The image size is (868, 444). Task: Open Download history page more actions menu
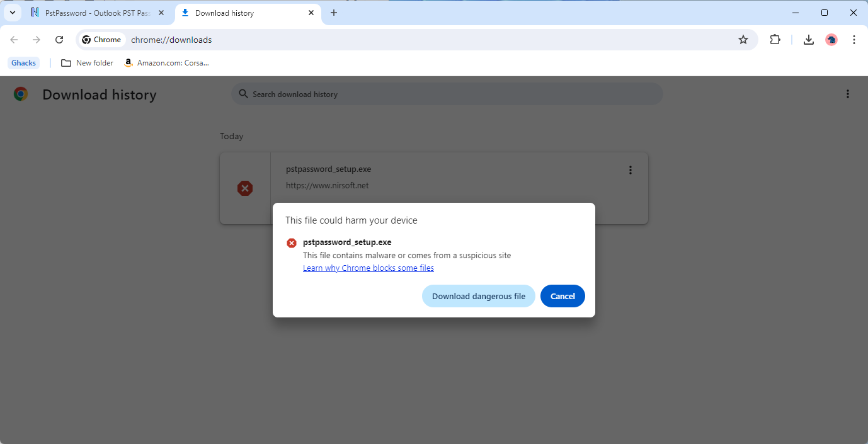point(847,94)
